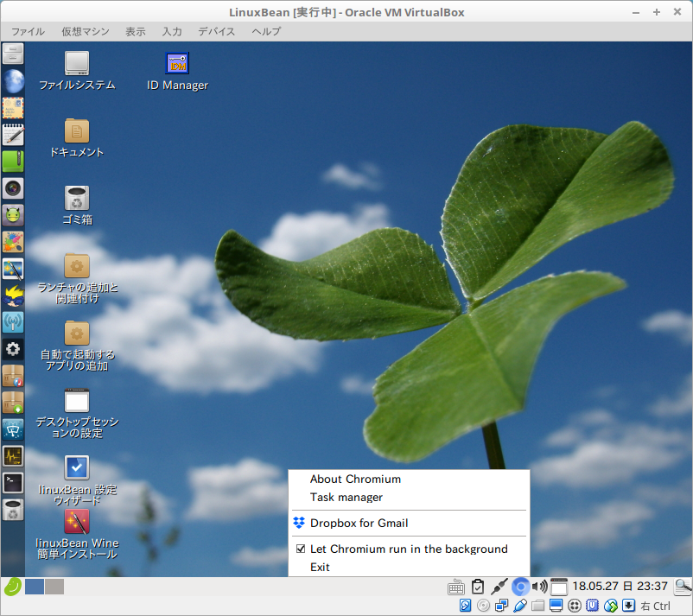Viewport: 693px width, 616px height.
Task: Open デスクトップセッションの設定 icon
Action: tap(77, 413)
